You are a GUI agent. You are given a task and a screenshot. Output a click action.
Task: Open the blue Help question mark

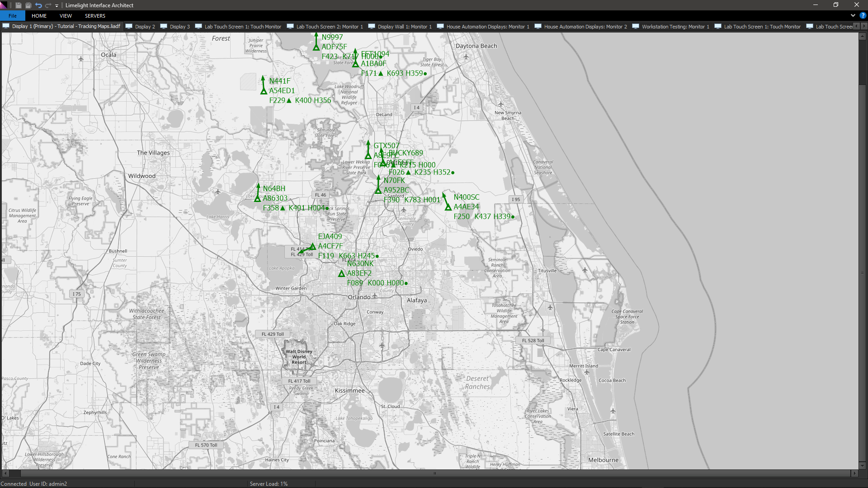(x=863, y=15)
